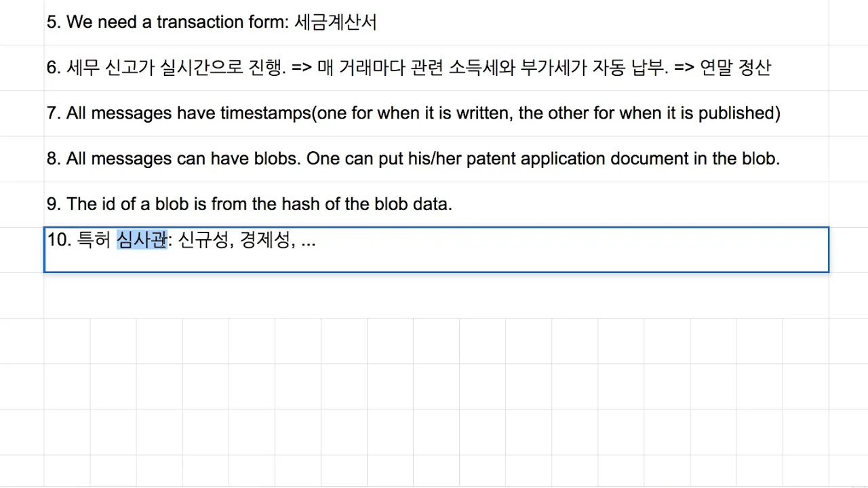Image resolution: width=868 pixels, height=488 pixels.
Task: Select the cell "9. The id of a blob"
Action: click(x=436, y=204)
